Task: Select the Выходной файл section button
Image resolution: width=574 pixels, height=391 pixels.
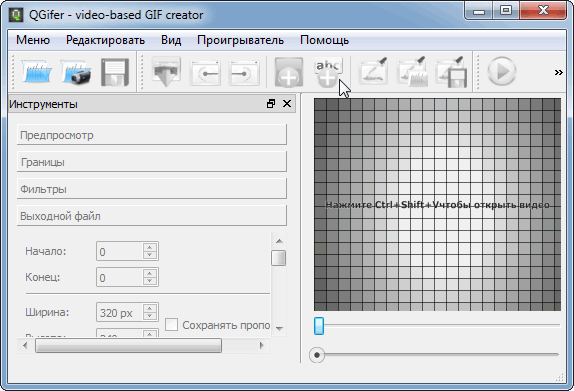Action: pyautogui.click(x=152, y=216)
